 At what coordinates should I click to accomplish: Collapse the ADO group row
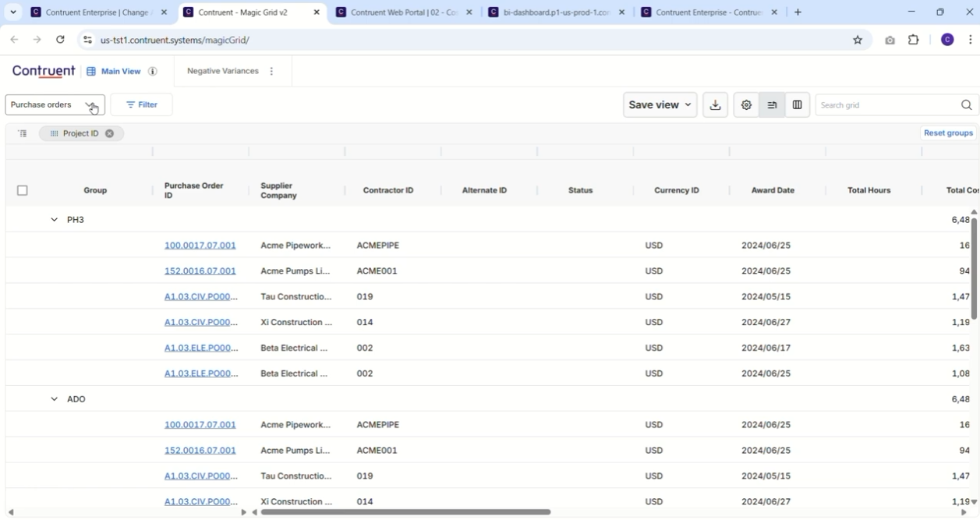54,399
